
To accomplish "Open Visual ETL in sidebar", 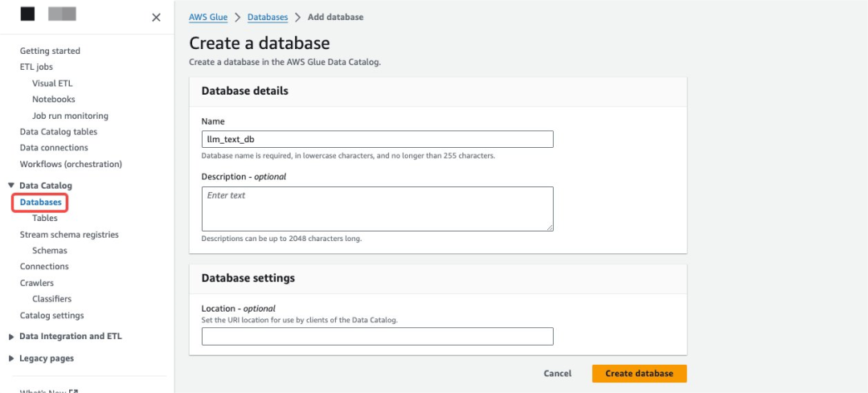I will coord(52,83).
